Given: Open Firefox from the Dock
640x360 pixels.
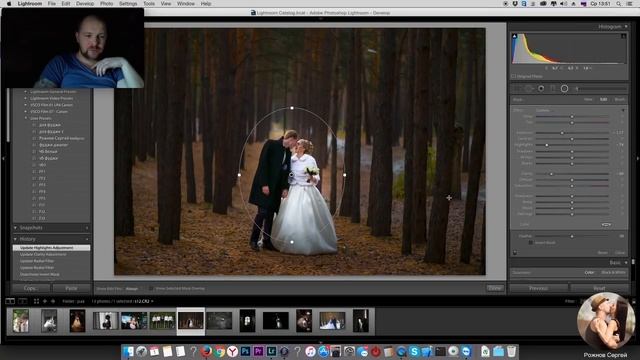Looking at the screenshot, I should pos(206,351).
